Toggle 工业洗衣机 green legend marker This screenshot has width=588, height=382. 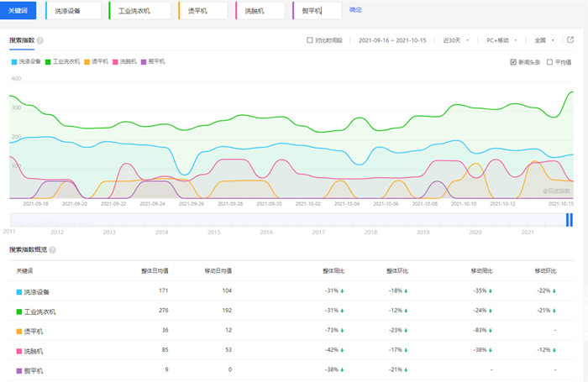tap(48, 61)
